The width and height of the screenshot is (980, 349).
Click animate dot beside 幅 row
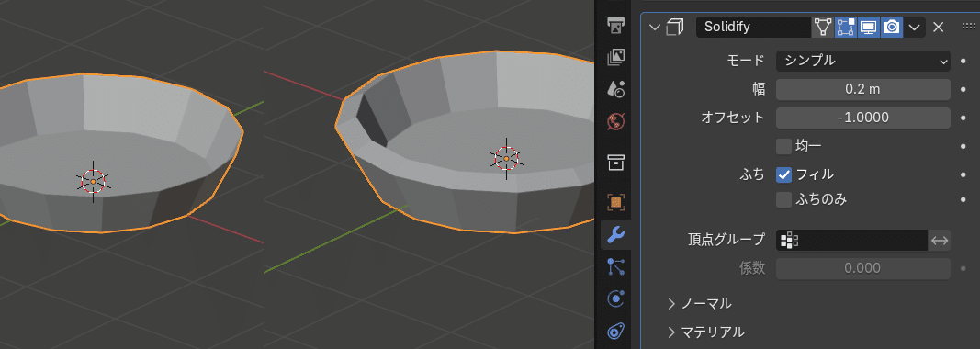[x=963, y=89]
